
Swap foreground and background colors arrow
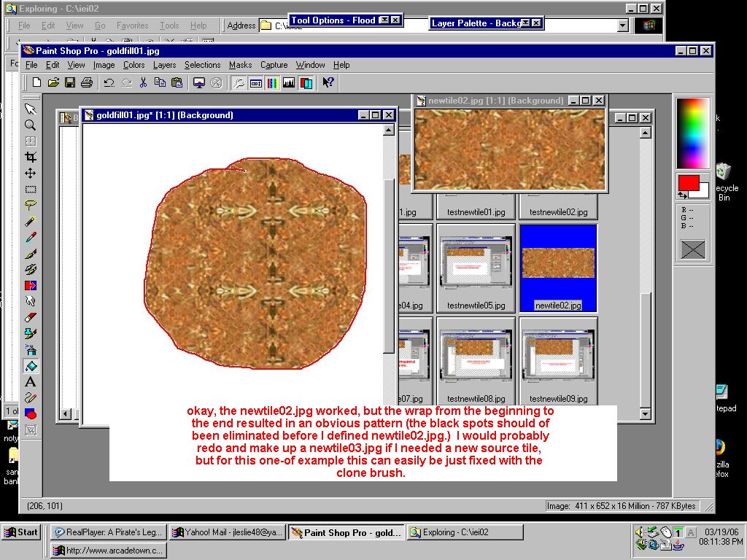pos(683,195)
